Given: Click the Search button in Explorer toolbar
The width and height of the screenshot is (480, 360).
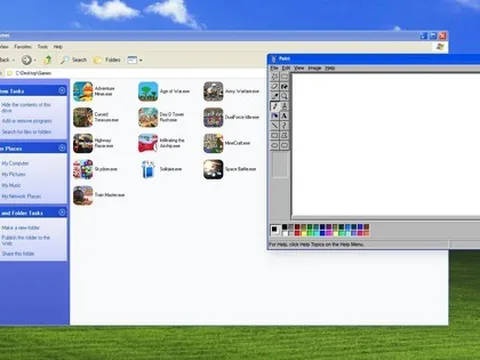Looking at the screenshot, I should (74, 60).
